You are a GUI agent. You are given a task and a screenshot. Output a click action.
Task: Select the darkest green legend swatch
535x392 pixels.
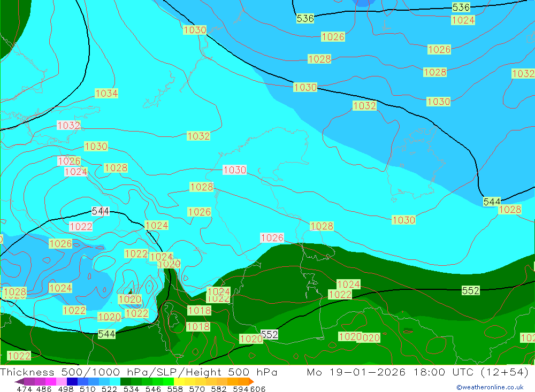(x=126, y=381)
